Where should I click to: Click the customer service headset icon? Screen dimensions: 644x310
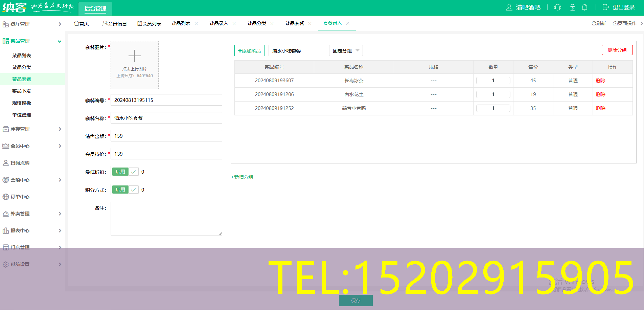(557, 7)
